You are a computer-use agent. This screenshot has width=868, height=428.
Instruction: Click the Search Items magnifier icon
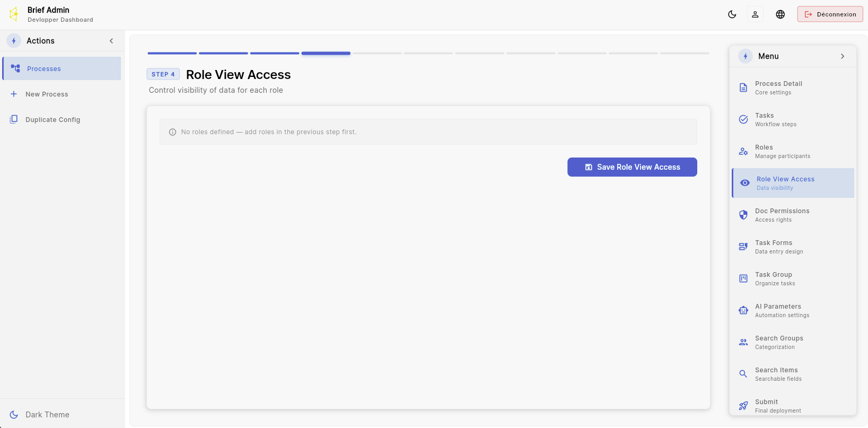pyautogui.click(x=743, y=374)
